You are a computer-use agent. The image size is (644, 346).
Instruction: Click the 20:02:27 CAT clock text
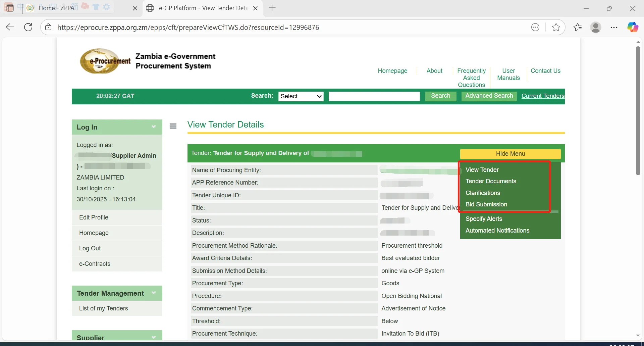(x=115, y=96)
